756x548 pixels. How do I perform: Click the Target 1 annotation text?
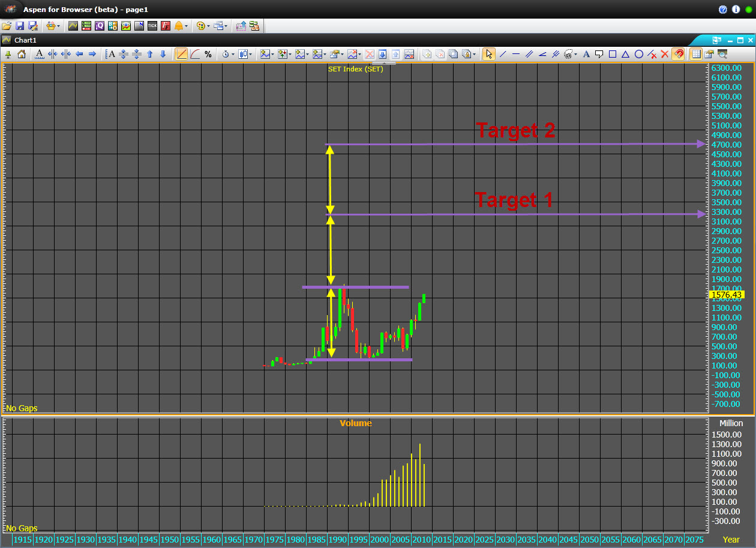point(514,199)
